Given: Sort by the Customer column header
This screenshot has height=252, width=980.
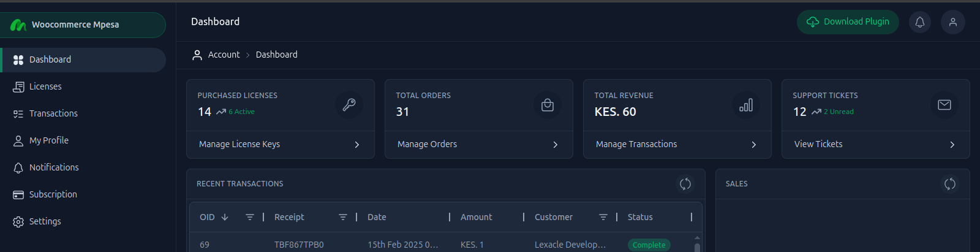Looking at the screenshot, I should coord(554,217).
